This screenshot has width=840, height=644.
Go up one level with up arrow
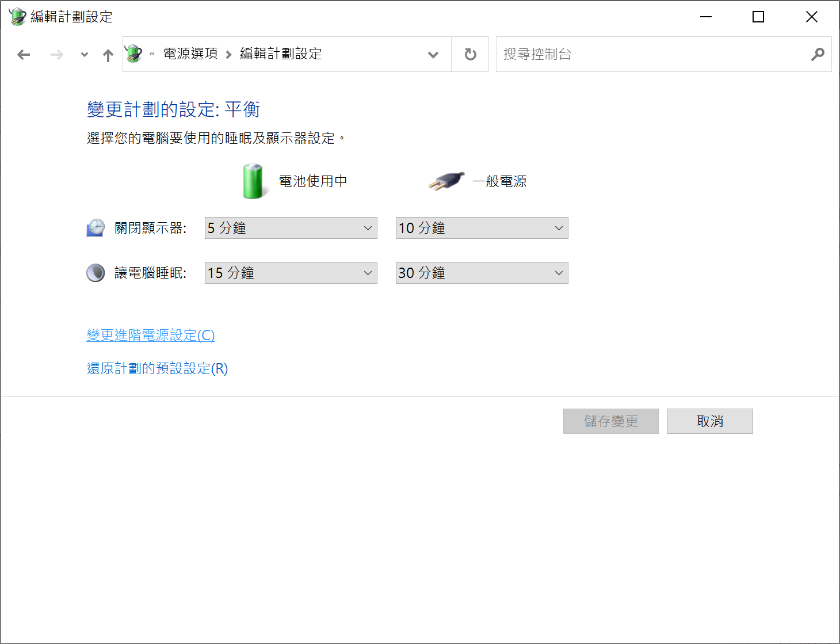(108, 55)
